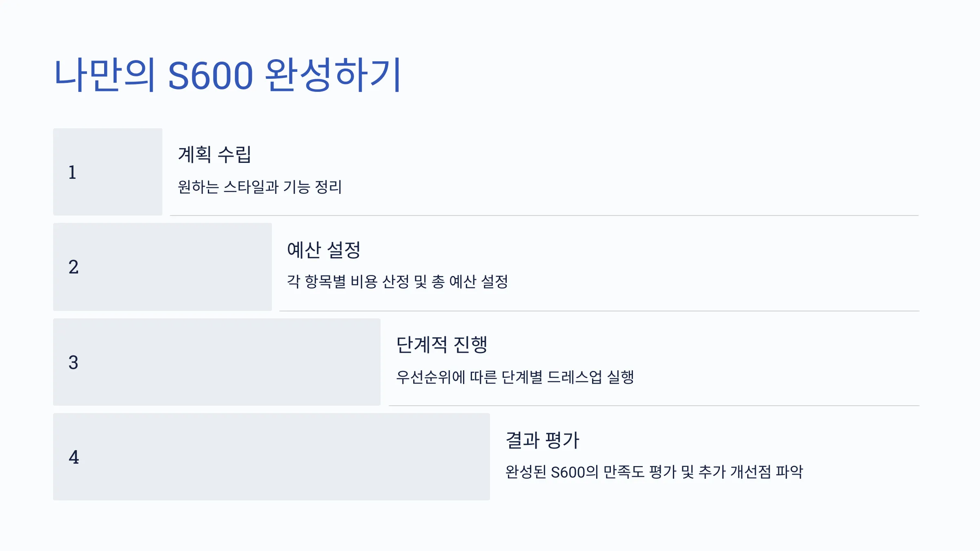Click divider line under 단계적 진행 section
Image resolution: width=980 pixels, height=551 pixels.
click(x=654, y=406)
